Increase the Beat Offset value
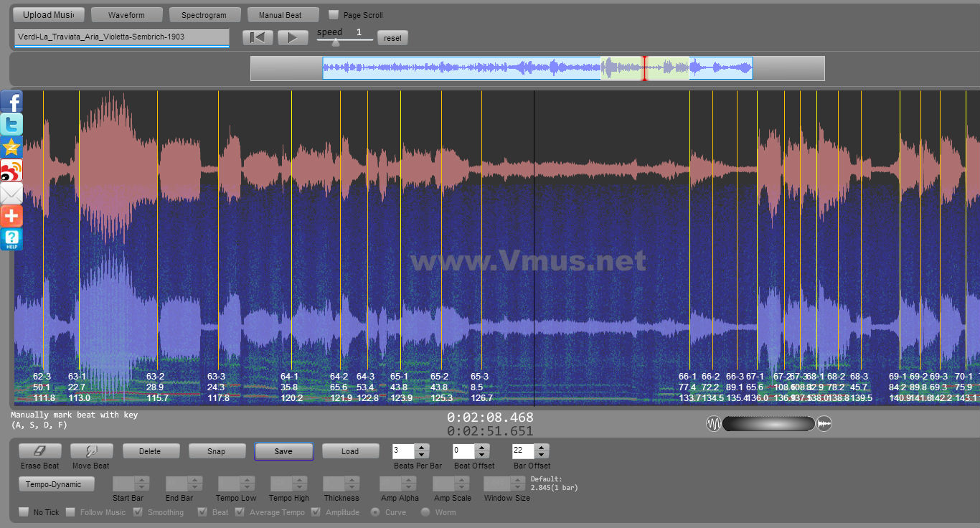Image resolution: width=980 pixels, height=528 pixels. point(481,448)
